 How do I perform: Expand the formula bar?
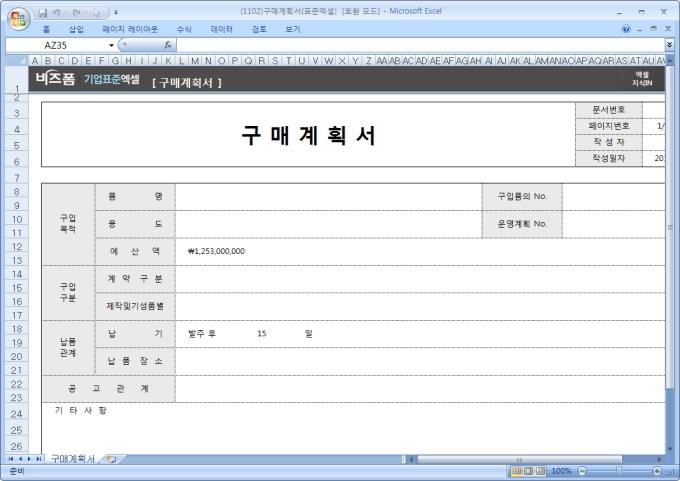(x=669, y=45)
